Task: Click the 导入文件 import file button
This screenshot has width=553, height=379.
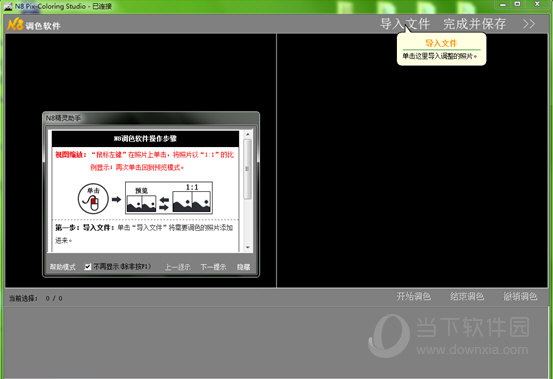Action: (x=405, y=24)
